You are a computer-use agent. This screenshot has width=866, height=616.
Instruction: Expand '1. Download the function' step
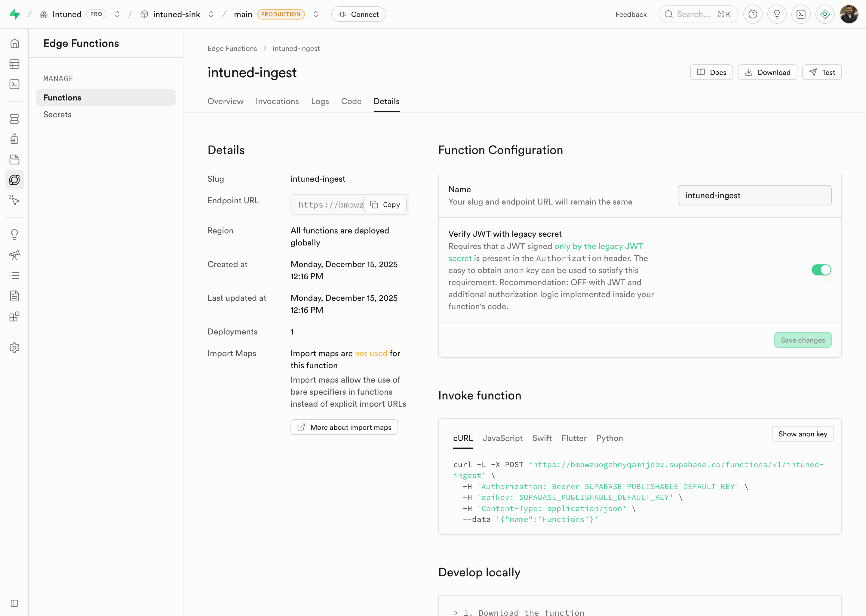click(x=519, y=612)
